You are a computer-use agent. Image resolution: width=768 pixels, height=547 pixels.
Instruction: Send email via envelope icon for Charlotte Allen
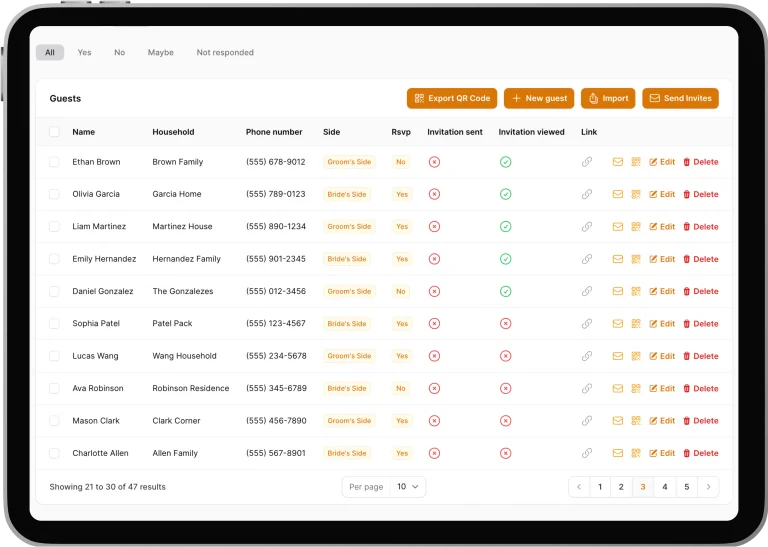click(x=618, y=453)
